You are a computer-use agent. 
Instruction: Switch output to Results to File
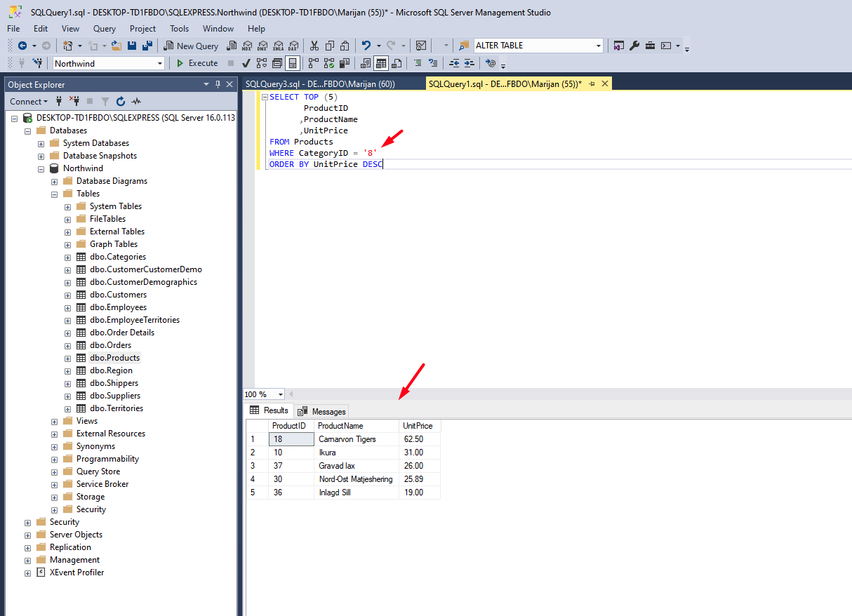click(x=397, y=63)
